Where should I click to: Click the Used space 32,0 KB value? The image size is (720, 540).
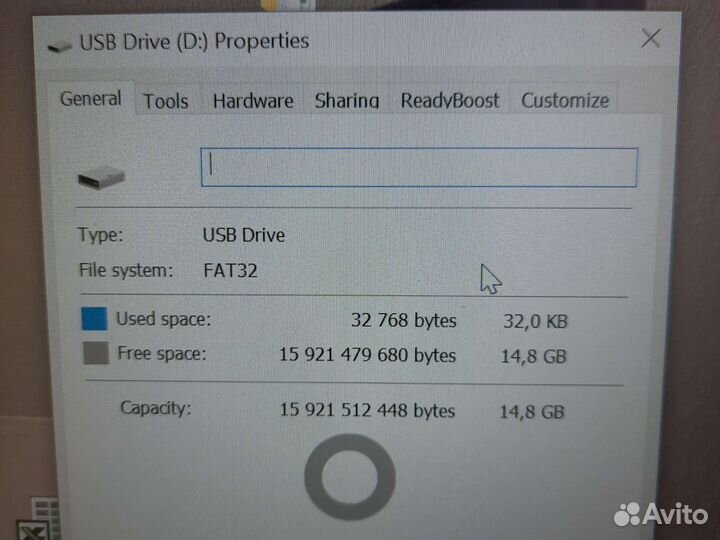tap(535, 321)
